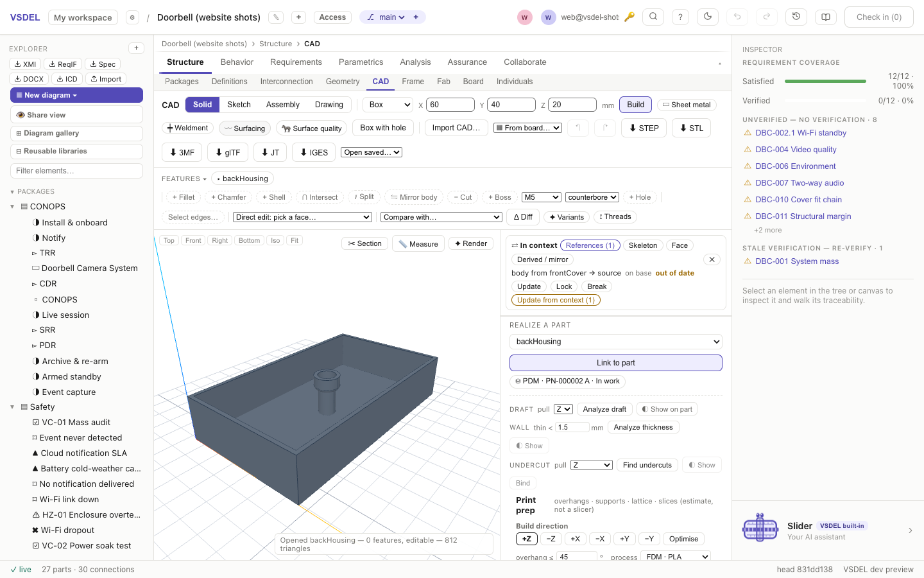Switch CAD mode to Sketch
The image size is (924, 578).
[x=239, y=105]
